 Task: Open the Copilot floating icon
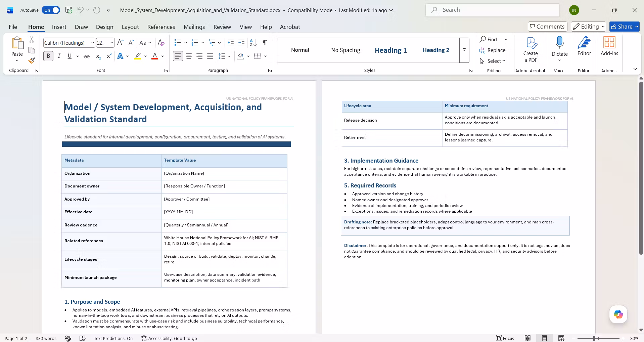618,314
